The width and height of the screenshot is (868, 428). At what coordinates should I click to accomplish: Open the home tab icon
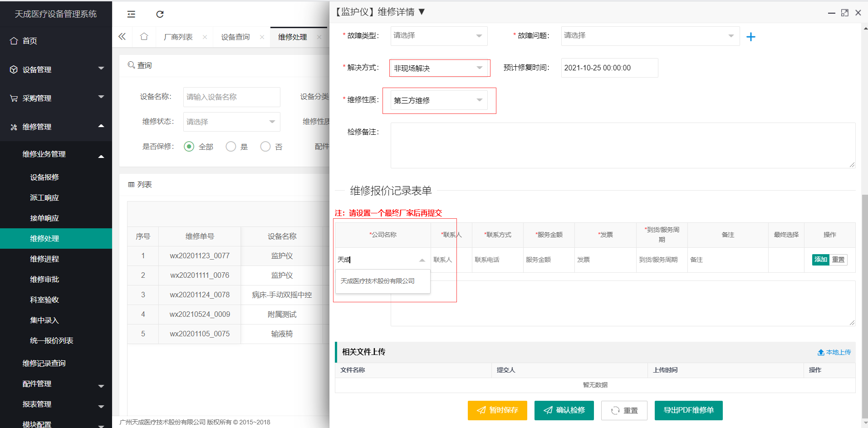(144, 37)
